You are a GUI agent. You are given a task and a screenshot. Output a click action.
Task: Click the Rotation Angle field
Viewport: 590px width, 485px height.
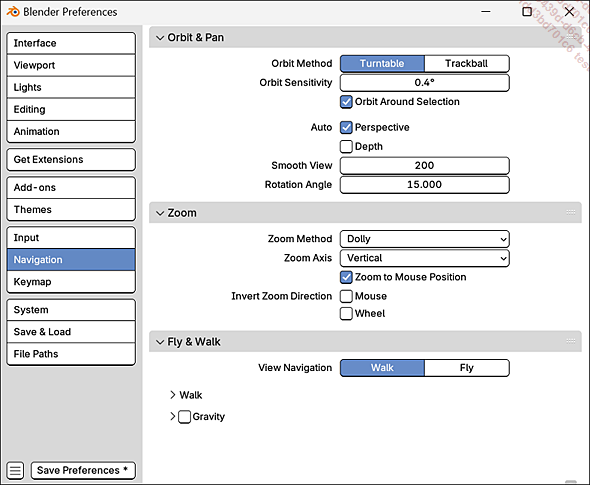click(x=424, y=185)
